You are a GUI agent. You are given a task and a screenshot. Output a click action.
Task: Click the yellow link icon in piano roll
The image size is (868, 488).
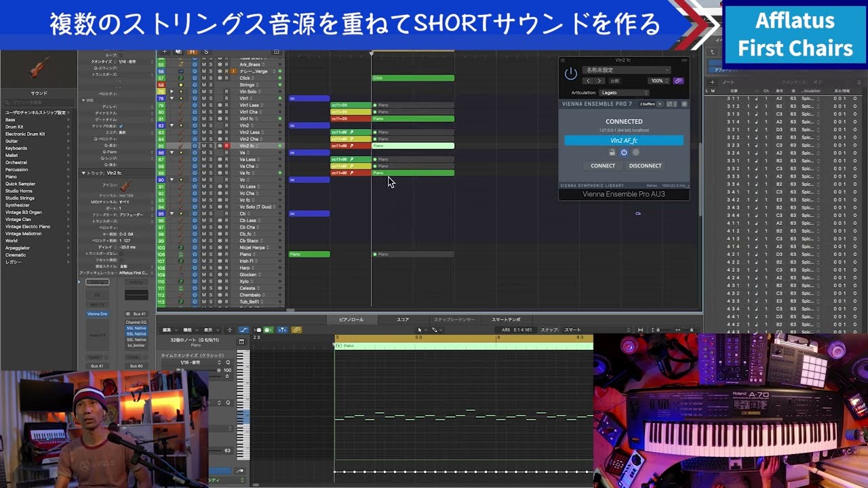coord(296,330)
